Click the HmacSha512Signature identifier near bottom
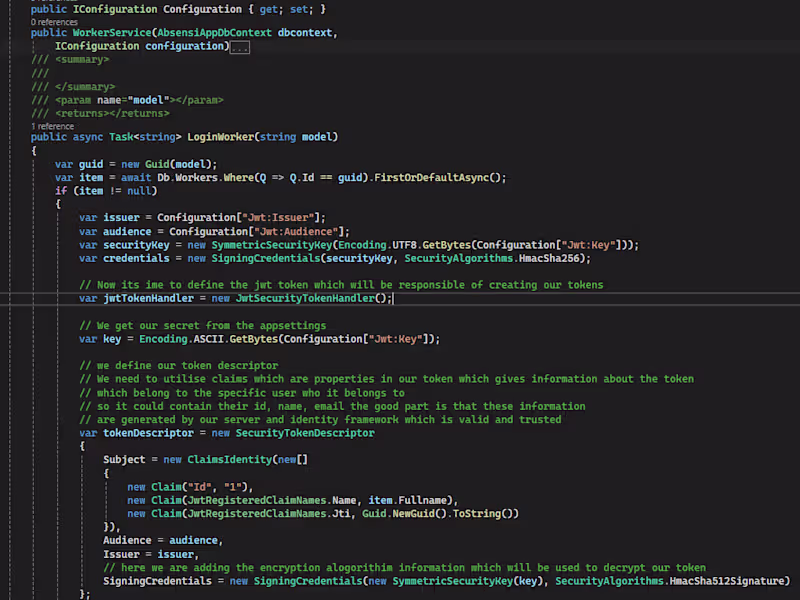Screen dimensions: 800x600 click(726, 580)
